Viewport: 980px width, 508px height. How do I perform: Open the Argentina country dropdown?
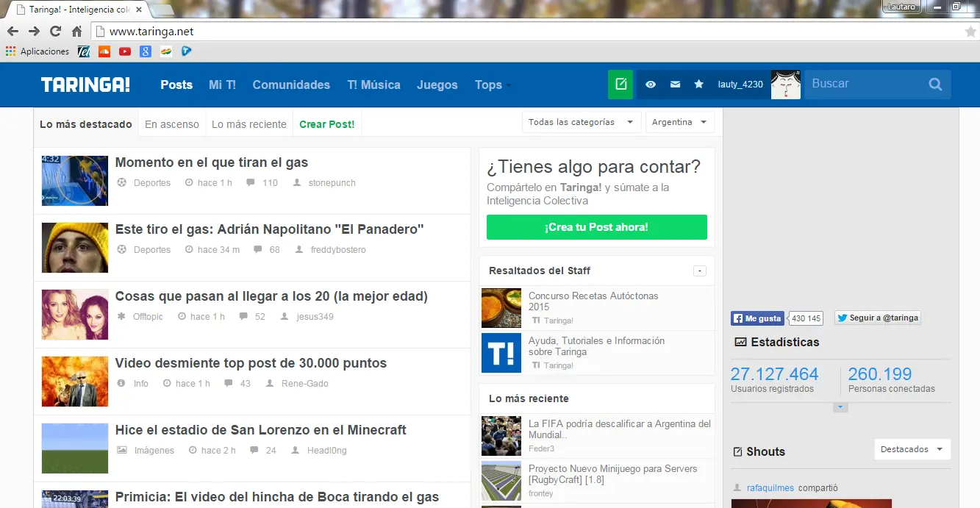click(680, 122)
